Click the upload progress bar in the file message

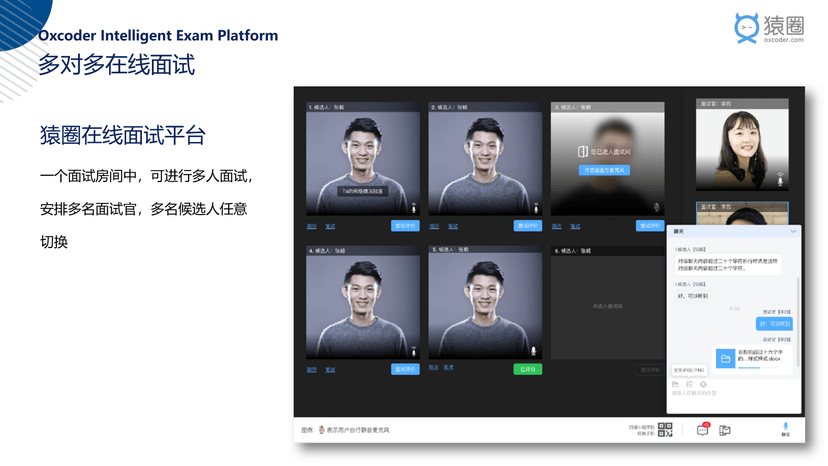click(758, 367)
